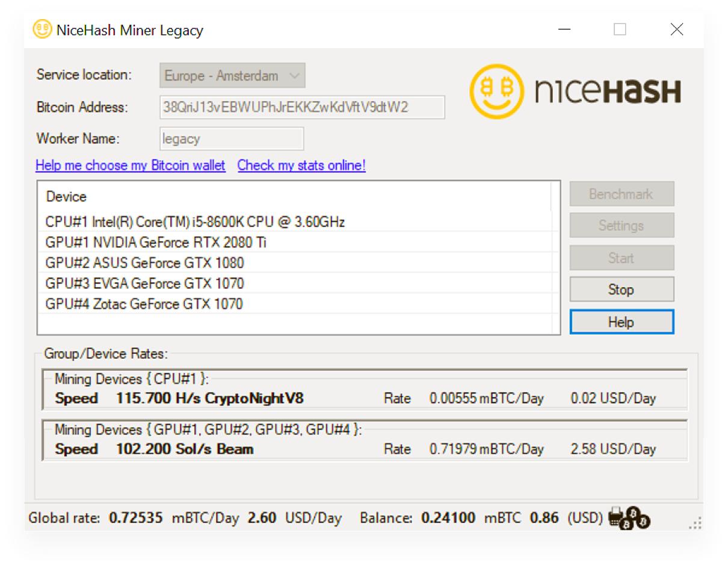Click the 0.00555 mBTC/Day rate value

[487, 398]
